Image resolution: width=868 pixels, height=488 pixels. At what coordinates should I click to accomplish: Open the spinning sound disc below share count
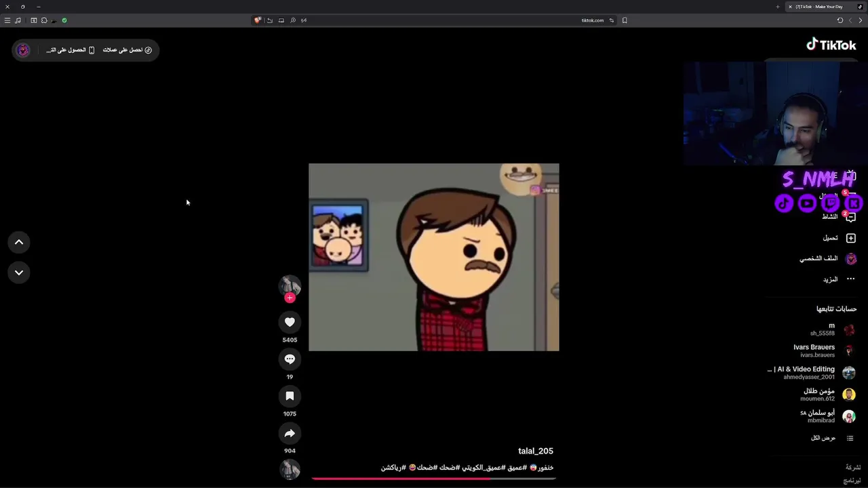click(290, 469)
